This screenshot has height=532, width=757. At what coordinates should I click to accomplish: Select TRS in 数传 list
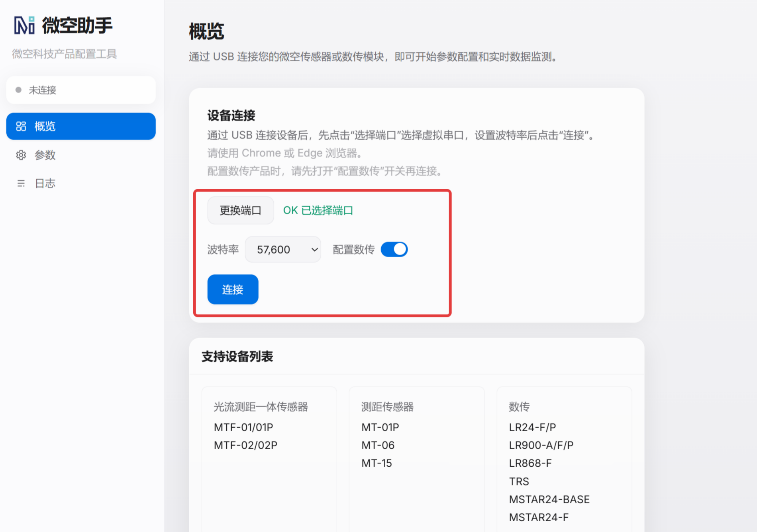click(x=519, y=481)
